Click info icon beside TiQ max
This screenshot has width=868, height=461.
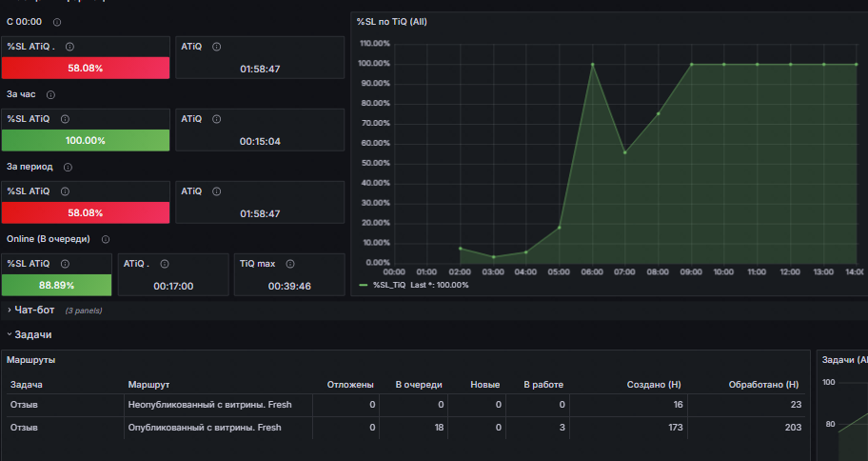pos(290,264)
